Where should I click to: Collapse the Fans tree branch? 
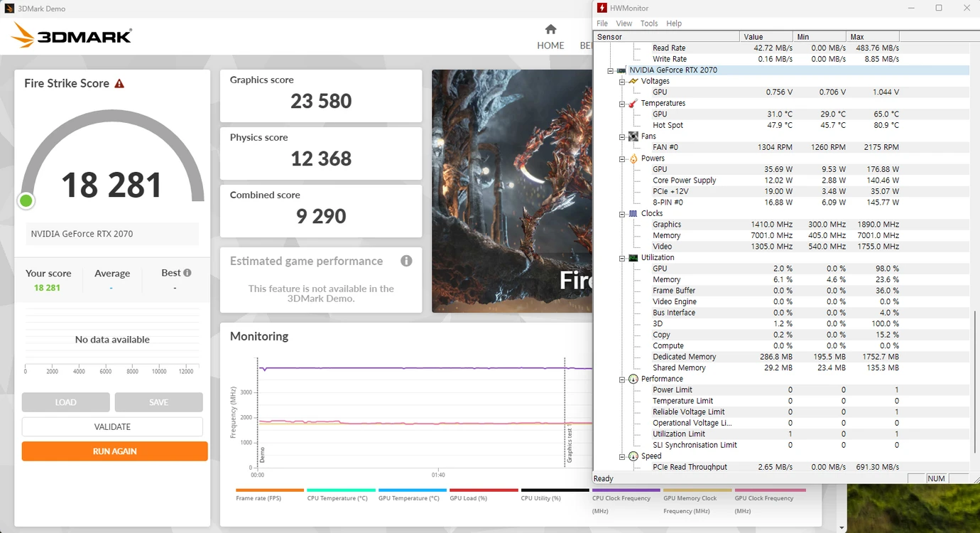pyautogui.click(x=622, y=136)
